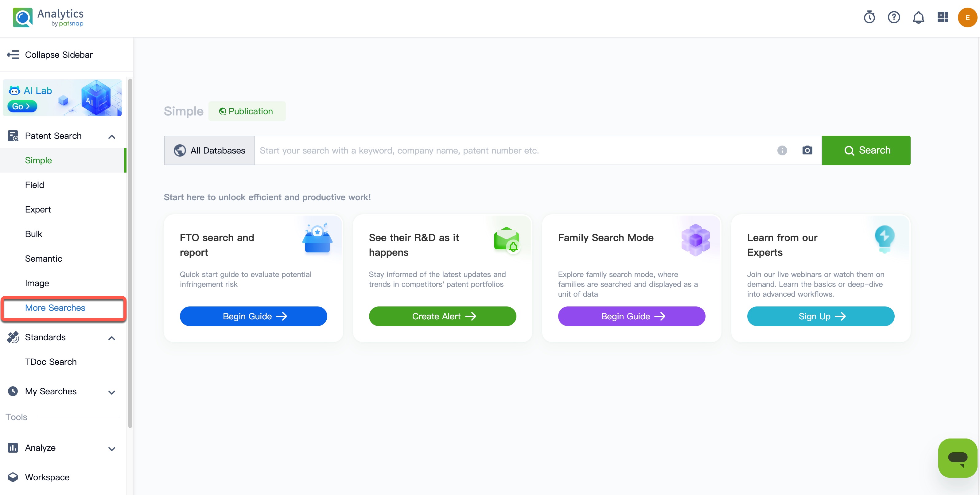The height and width of the screenshot is (495, 980).
Task: Click the Collapse Sidebar icon
Action: 13,55
